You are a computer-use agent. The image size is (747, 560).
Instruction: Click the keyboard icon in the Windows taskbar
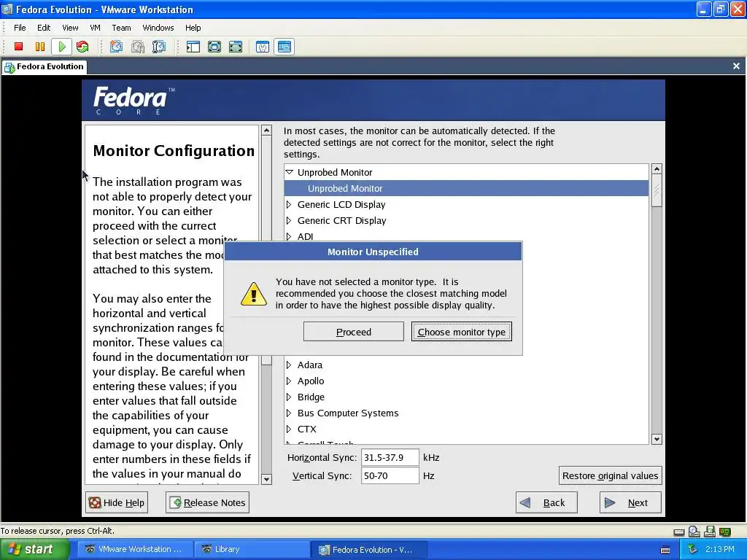(665, 550)
